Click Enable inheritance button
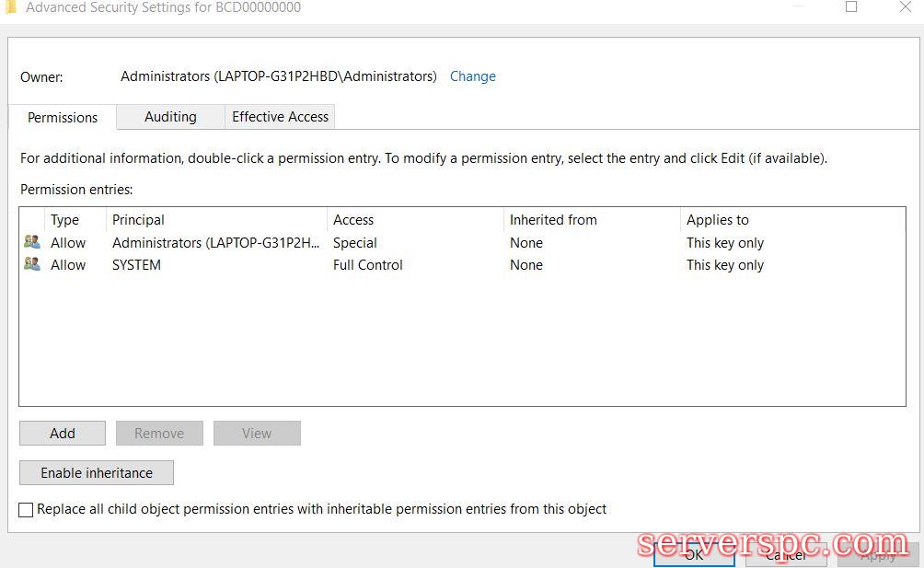 97,473
